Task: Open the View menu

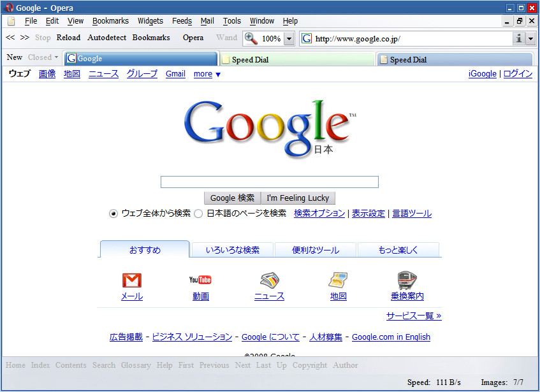Action: (x=75, y=21)
